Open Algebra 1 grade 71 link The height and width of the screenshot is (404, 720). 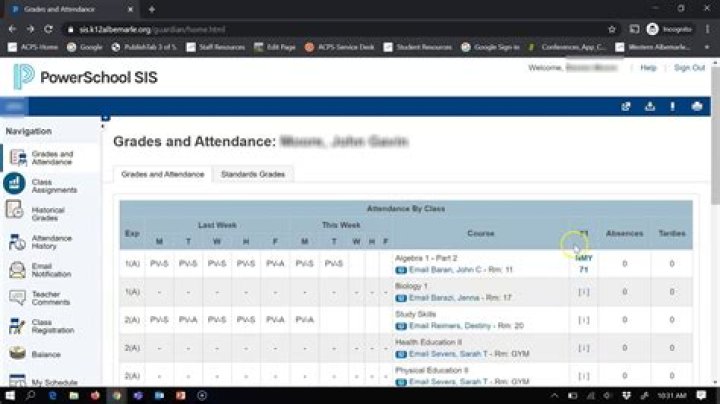(x=584, y=264)
